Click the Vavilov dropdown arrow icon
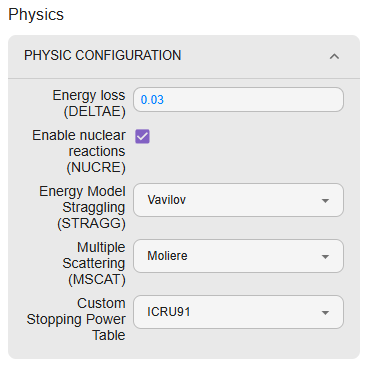The width and height of the screenshot is (368, 380). [325, 201]
